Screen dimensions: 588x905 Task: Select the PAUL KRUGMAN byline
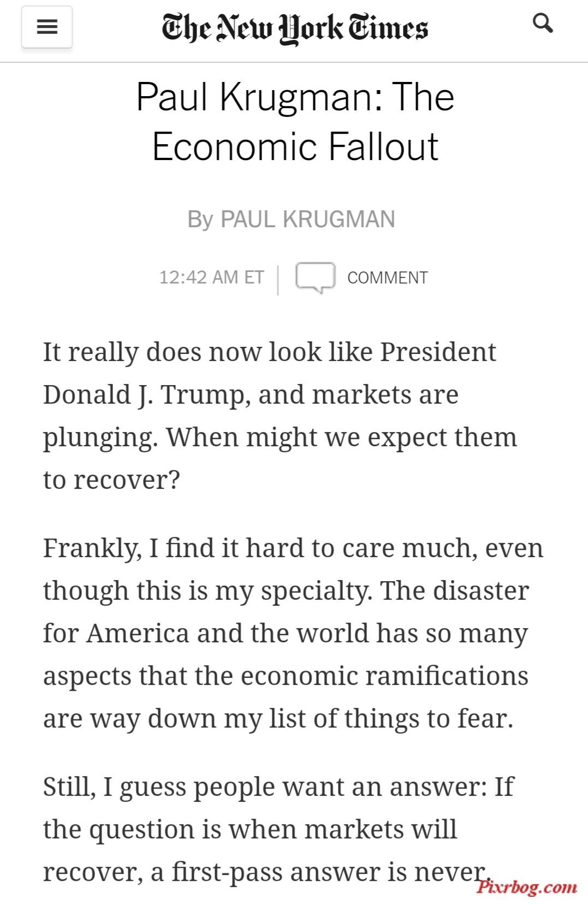click(307, 220)
